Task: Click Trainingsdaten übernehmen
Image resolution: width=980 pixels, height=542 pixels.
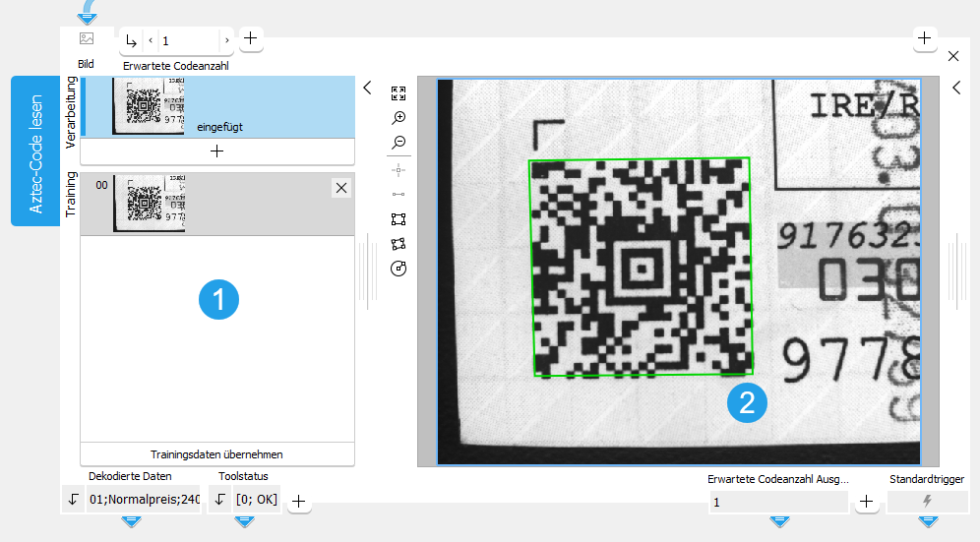Action: click(216, 454)
